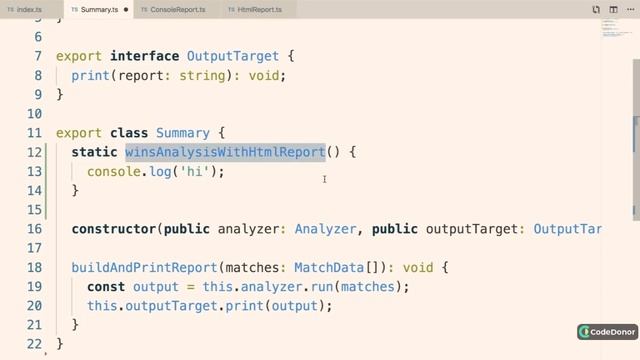Click the 'static' keyword on line 12
The image size is (640, 360).
coord(94,152)
